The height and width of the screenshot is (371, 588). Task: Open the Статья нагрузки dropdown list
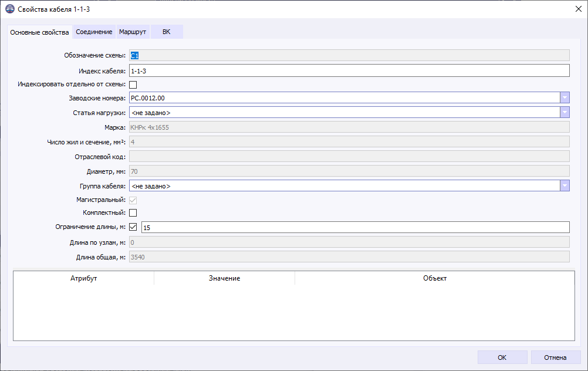point(565,112)
